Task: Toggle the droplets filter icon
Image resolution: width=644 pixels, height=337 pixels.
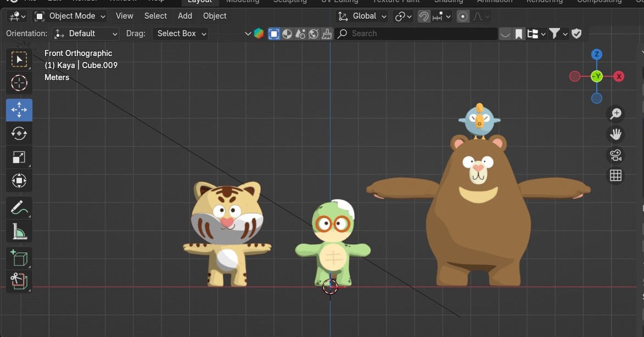Action: pyautogui.click(x=300, y=33)
